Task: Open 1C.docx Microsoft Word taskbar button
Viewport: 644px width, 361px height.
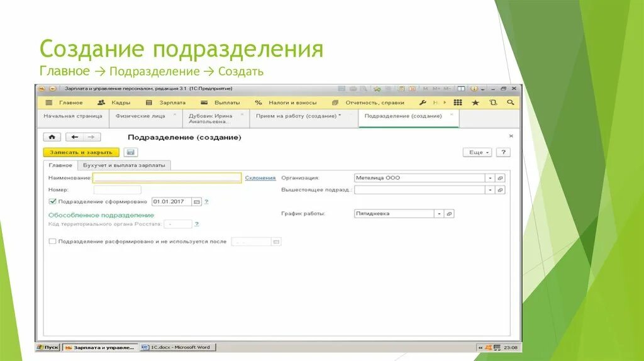Action: 177,347
